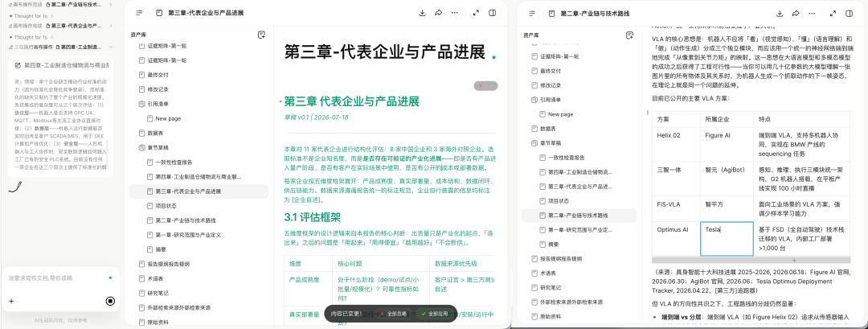Collapse the 引用清单 folder in the 第三章 window

141,104
